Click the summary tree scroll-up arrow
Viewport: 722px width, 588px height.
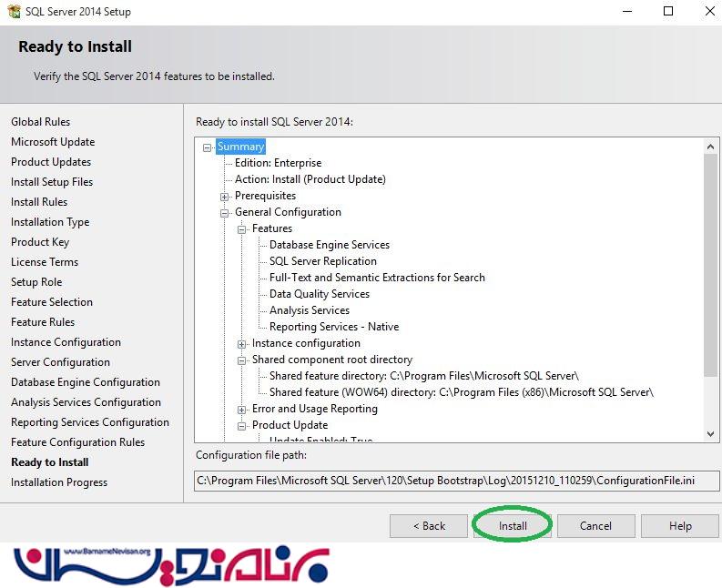tap(710, 147)
